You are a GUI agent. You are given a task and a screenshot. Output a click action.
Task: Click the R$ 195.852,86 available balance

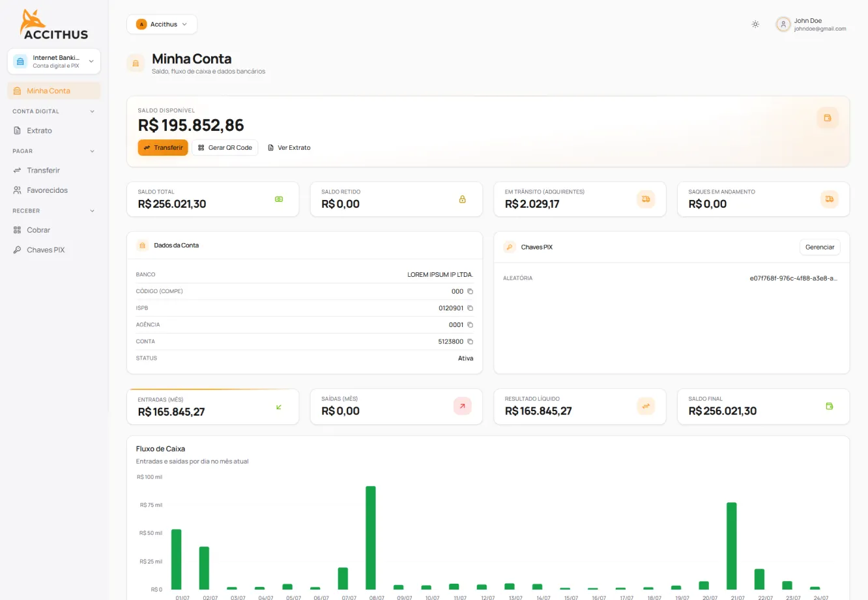(x=191, y=125)
